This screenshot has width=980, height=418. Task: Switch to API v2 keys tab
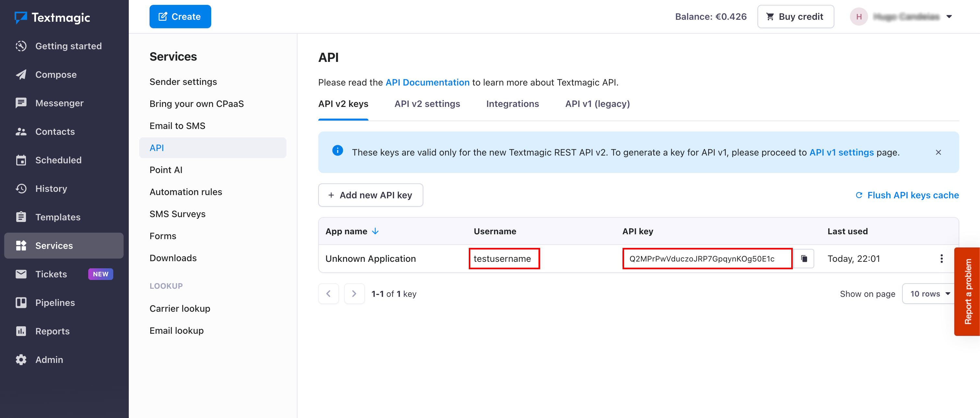click(x=343, y=104)
